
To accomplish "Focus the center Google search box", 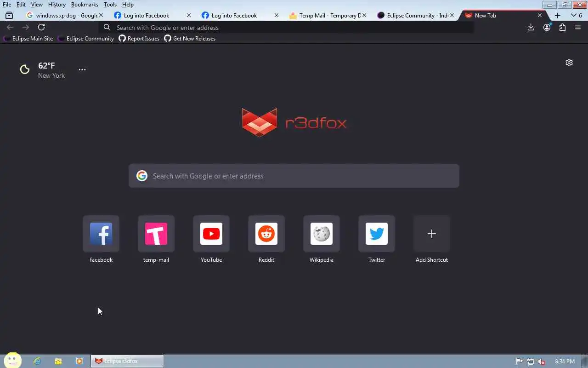I will tap(294, 176).
